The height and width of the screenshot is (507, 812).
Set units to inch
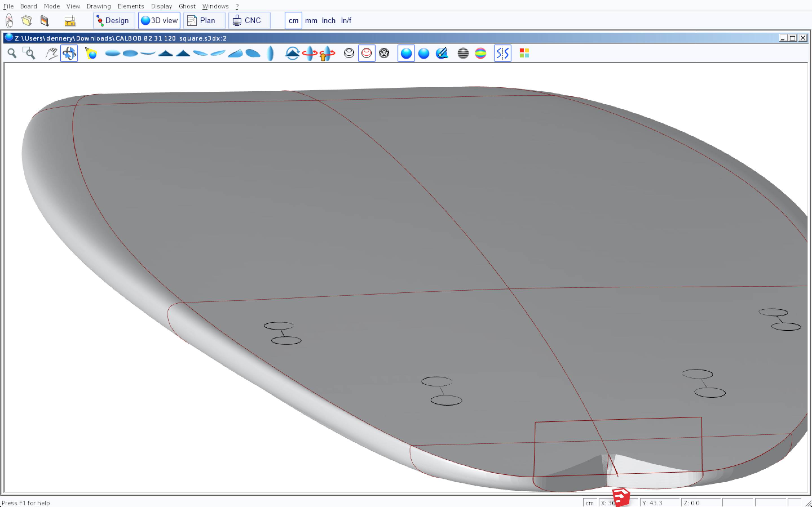point(328,21)
